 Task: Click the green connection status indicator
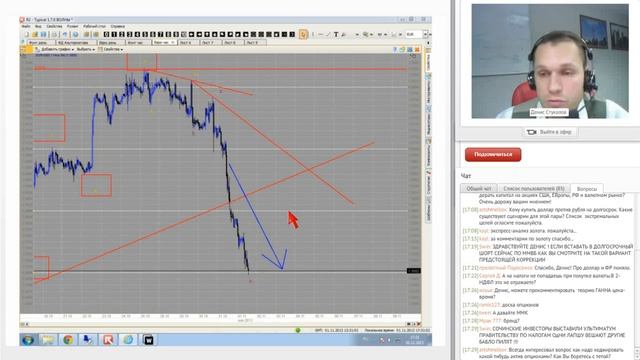298,330
